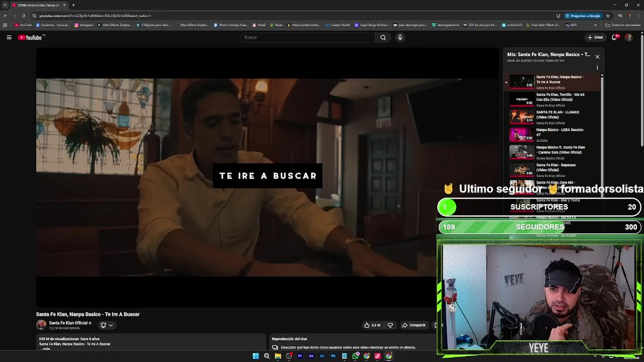Open the Chrome three-dot menu
644x362 pixels.
(639, 16)
